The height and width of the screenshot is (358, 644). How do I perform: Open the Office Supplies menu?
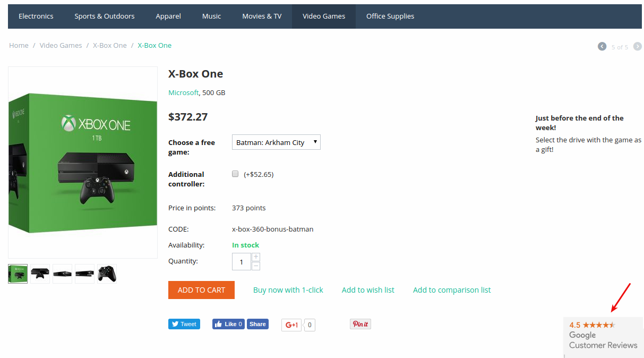click(x=390, y=16)
